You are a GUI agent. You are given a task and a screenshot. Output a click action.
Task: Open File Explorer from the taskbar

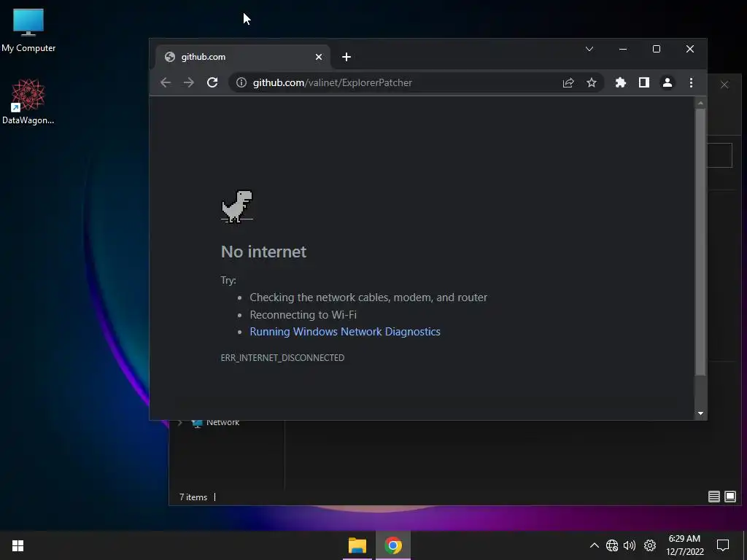click(x=357, y=545)
